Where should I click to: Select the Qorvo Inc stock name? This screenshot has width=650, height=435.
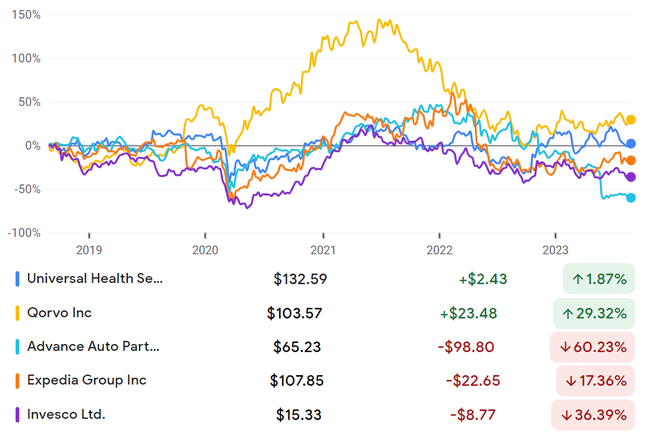point(61,313)
